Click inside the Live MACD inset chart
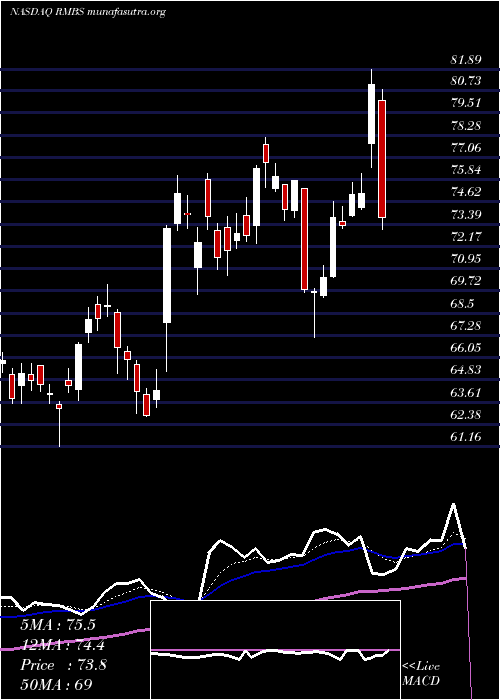This screenshot has width=500, height=700. tap(275, 650)
